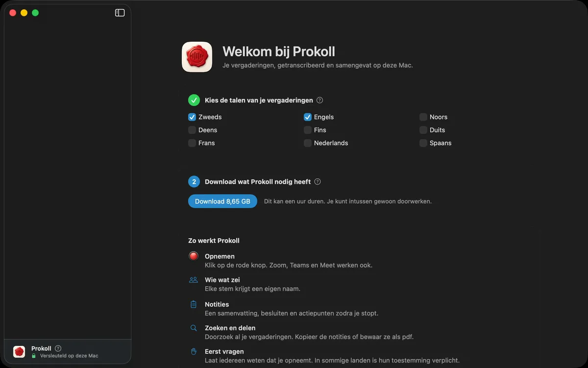Click the Laat iedereen weten description
Screen dimensions: 588x368
click(x=332, y=360)
